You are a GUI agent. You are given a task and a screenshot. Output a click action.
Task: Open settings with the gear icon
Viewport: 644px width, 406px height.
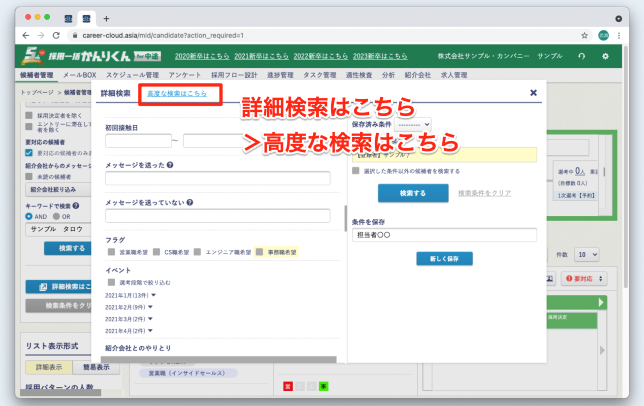605,56
